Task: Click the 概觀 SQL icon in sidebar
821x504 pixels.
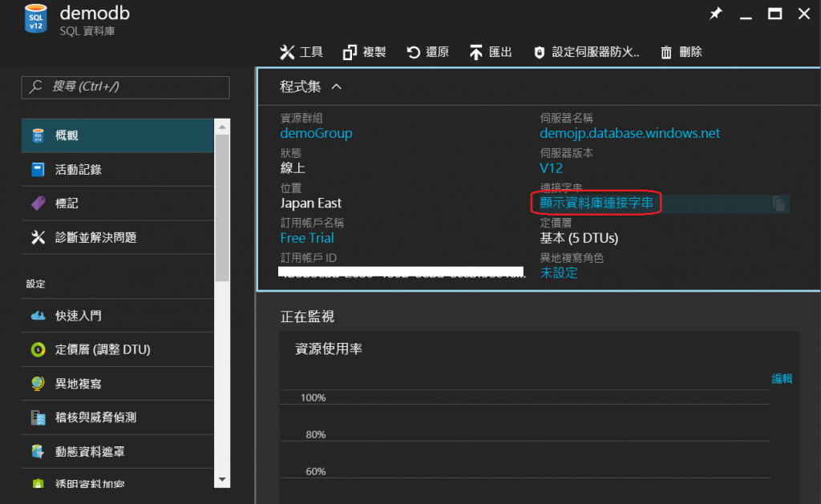Action: coord(38,135)
